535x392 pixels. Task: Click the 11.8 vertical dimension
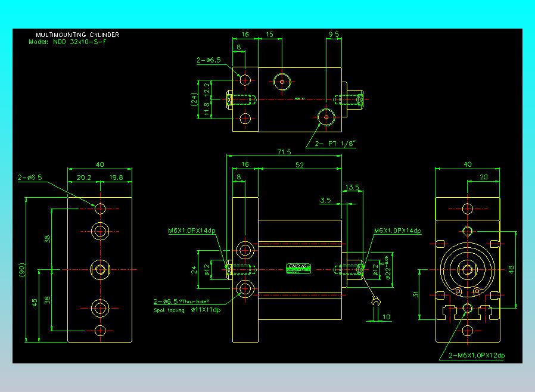(x=207, y=109)
